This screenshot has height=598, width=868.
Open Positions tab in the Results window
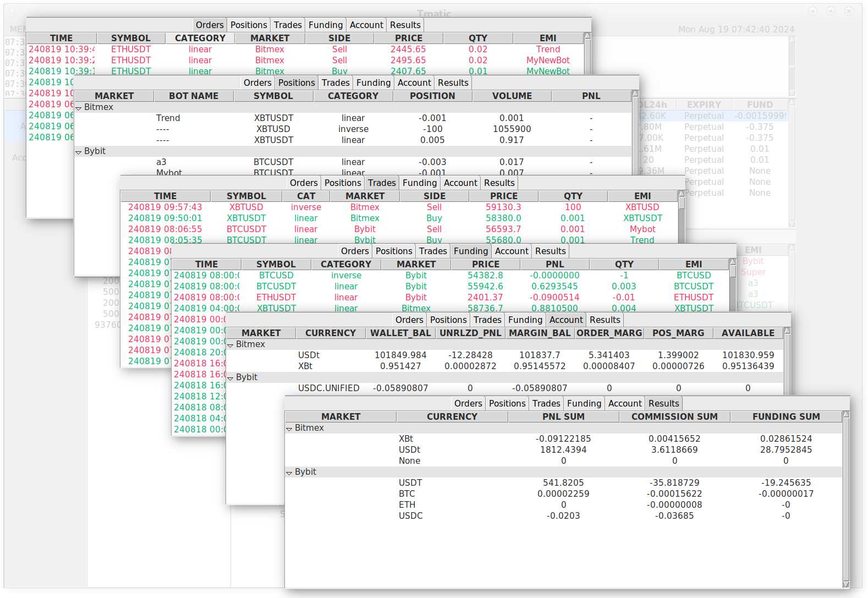[x=507, y=403]
